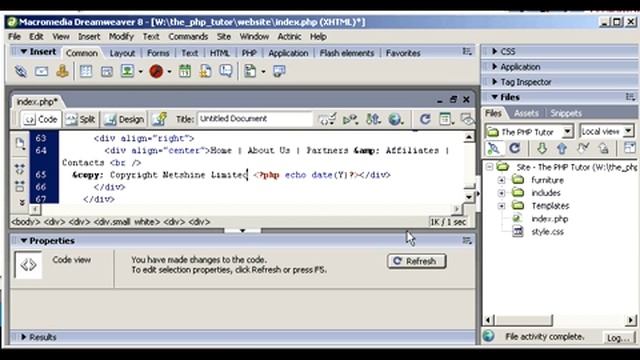Switch to the Snippets tab

pyautogui.click(x=565, y=113)
